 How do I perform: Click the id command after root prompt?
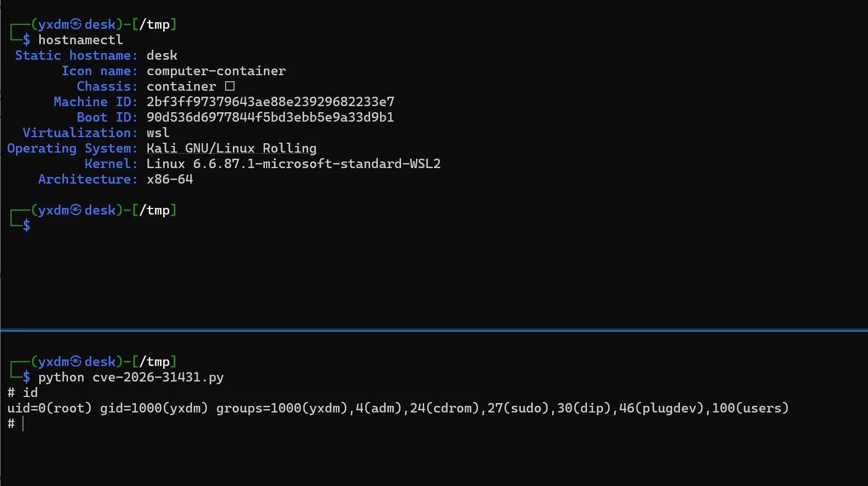coord(30,393)
